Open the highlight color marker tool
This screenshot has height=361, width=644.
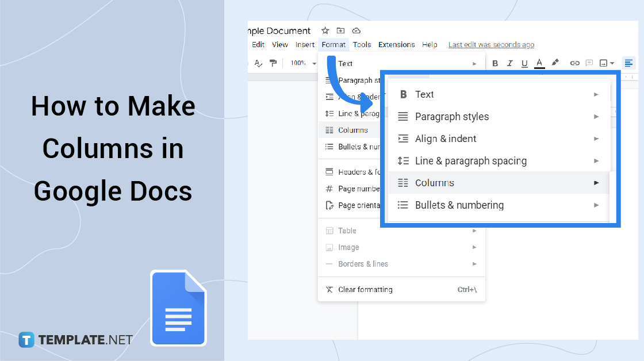pos(555,63)
